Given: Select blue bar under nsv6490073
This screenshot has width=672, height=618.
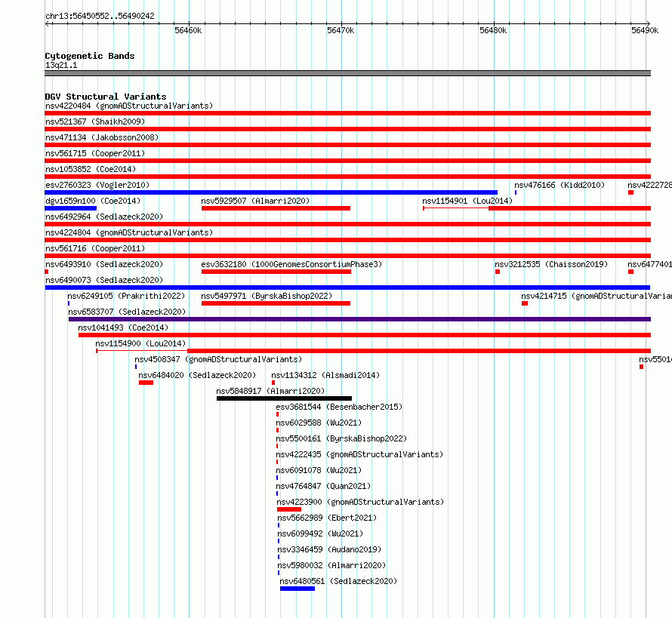Looking at the screenshot, I should tap(347, 287).
